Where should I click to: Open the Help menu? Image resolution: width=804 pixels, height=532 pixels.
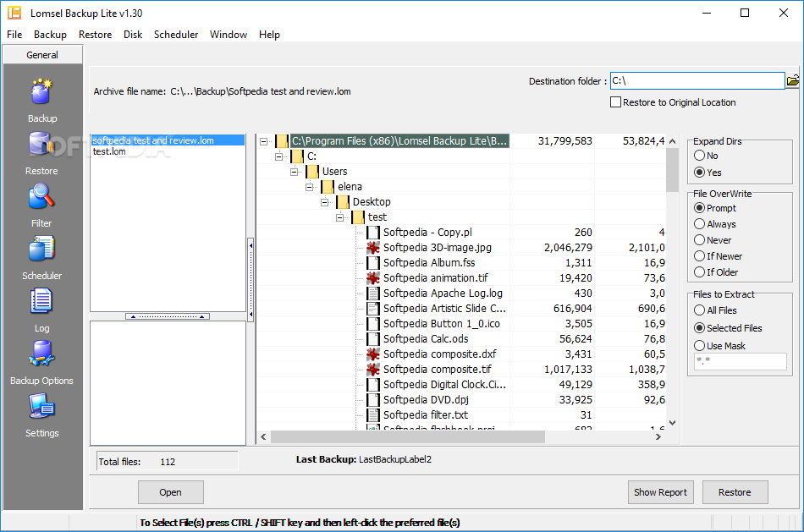pyautogui.click(x=269, y=35)
